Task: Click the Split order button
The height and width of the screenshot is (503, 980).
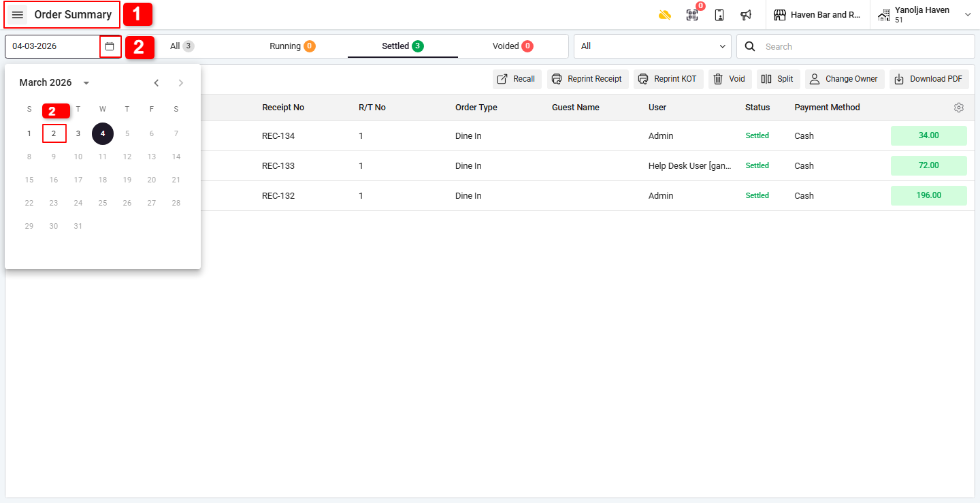Action: pyautogui.click(x=778, y=79)
